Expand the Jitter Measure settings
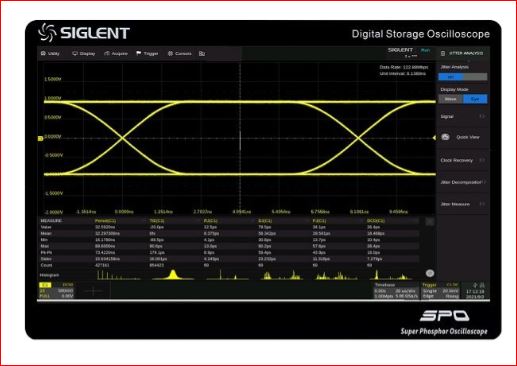This screenshot has height=366, width=517. 463,204
